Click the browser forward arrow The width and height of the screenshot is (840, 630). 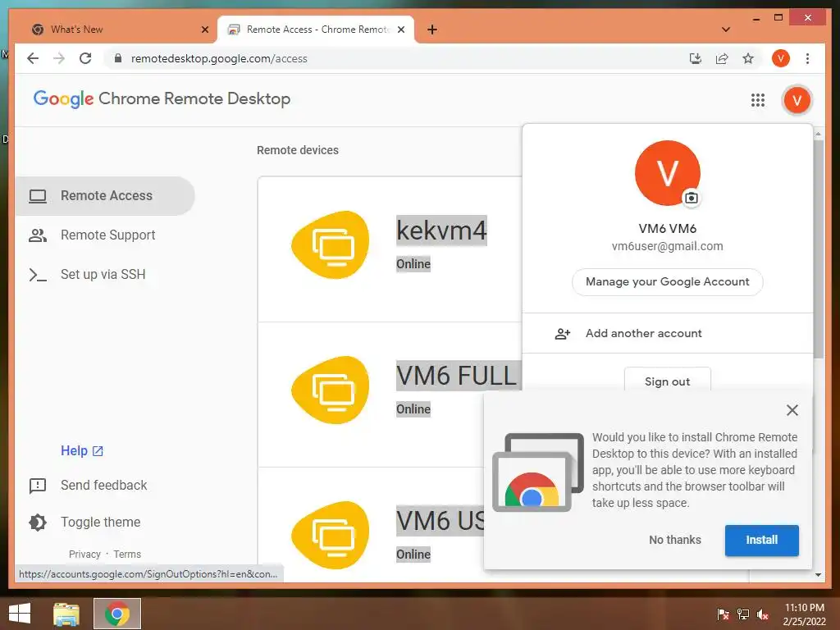59,58
